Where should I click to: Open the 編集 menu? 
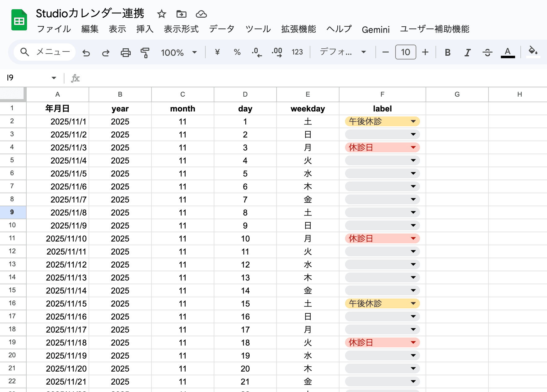(90, 29)
